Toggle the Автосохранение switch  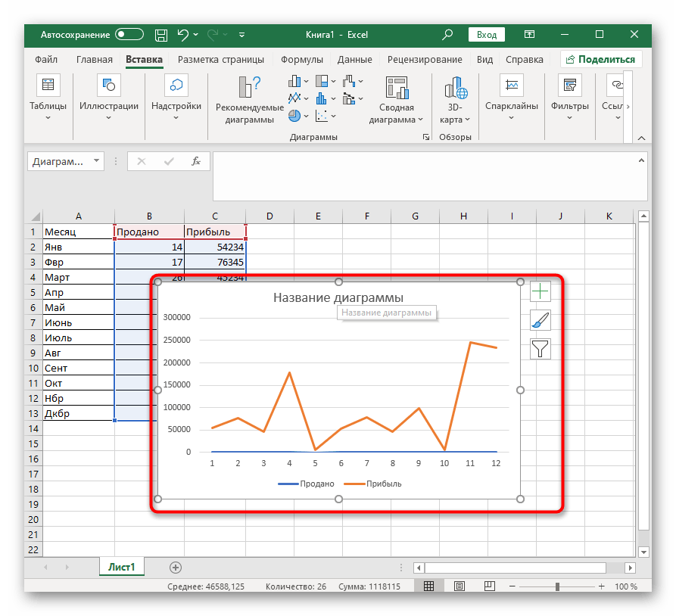pyautogui.click(x=129, y=35)
